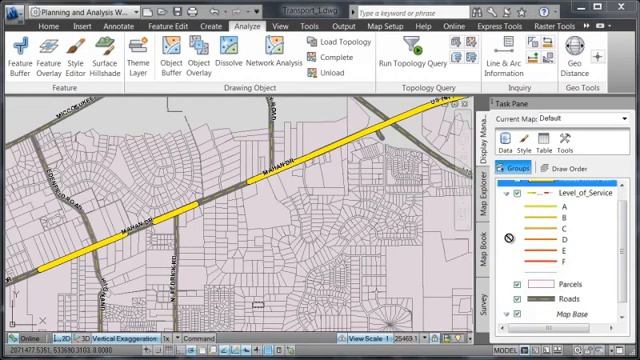640x360 pixels.
Task: Click the Data icon in Task Pane
Action: click(x=505, y=143)
